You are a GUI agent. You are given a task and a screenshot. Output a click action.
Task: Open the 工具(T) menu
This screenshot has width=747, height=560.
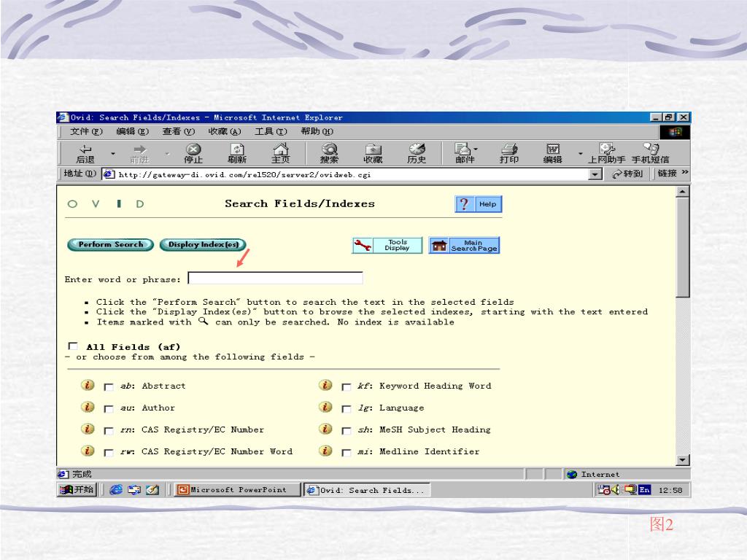coord(271,131)
